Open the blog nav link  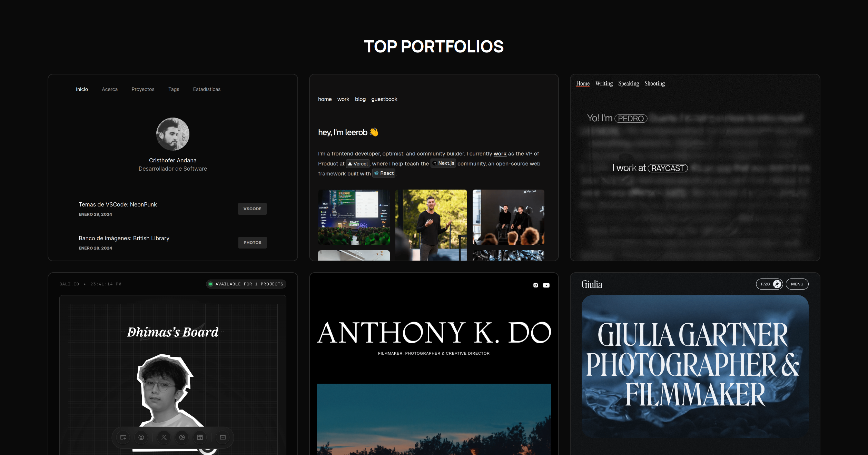[x=360, y=99]
